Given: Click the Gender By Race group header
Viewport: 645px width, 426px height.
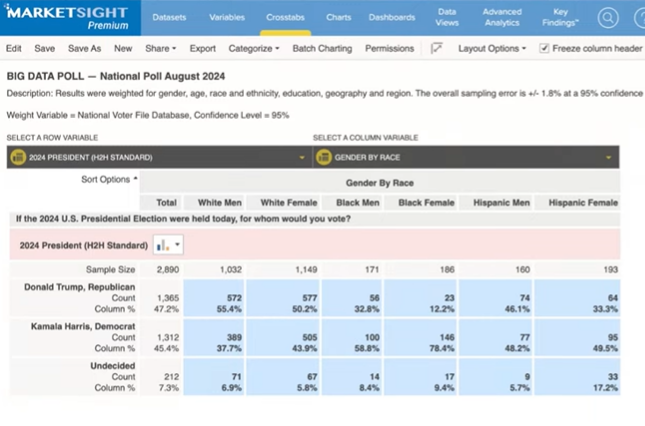Looking at the screenshot, I should point(380,183).
